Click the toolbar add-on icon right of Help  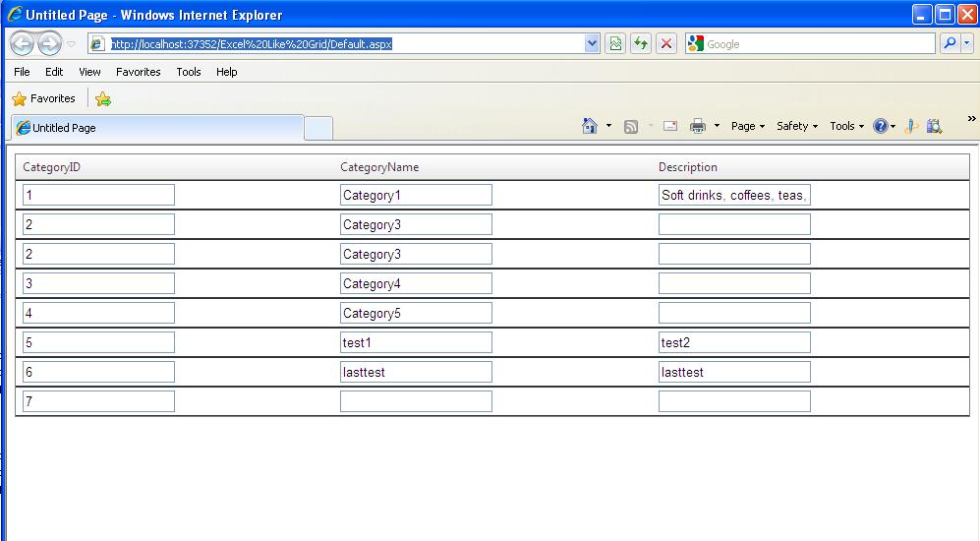click(911, 126)
